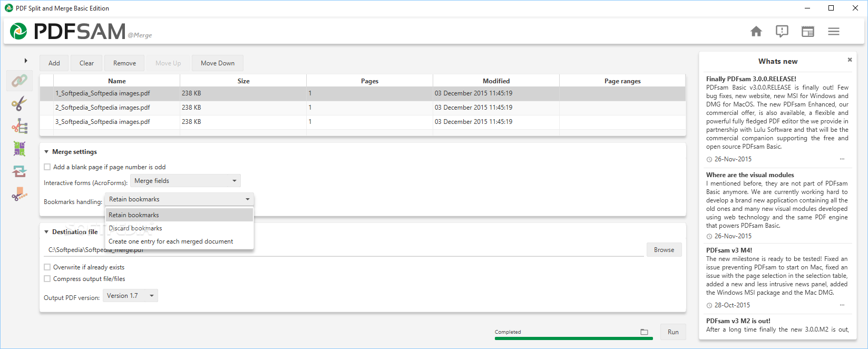
Task: Click the destination file path field
Action: point(344,250)
